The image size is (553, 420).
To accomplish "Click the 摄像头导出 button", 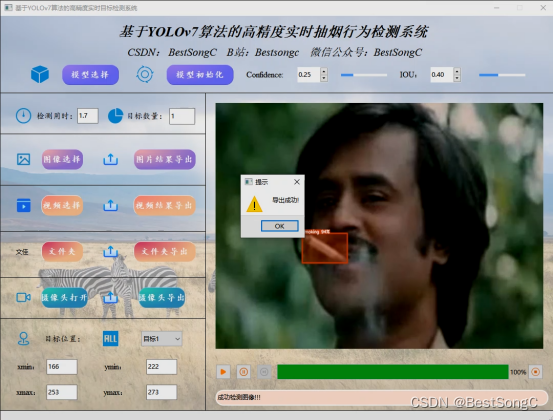I will click(162, 298).
